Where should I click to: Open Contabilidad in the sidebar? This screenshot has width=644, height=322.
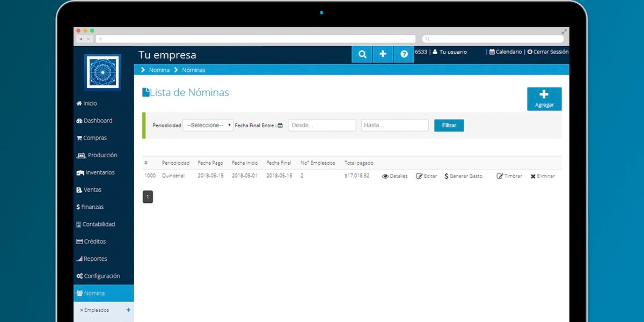(x=96, y=224)
